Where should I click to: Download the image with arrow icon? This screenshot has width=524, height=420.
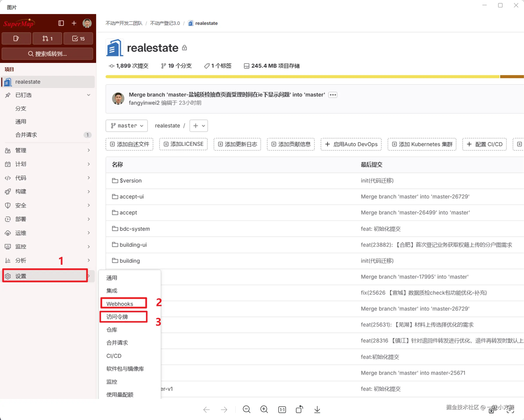click(317, 409)
